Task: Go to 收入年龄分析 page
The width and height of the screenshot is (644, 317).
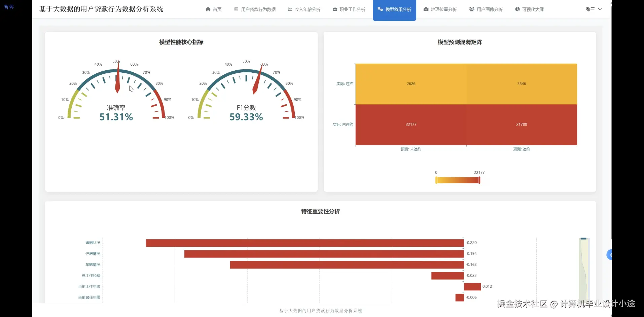Action: (x=304, y=9)
